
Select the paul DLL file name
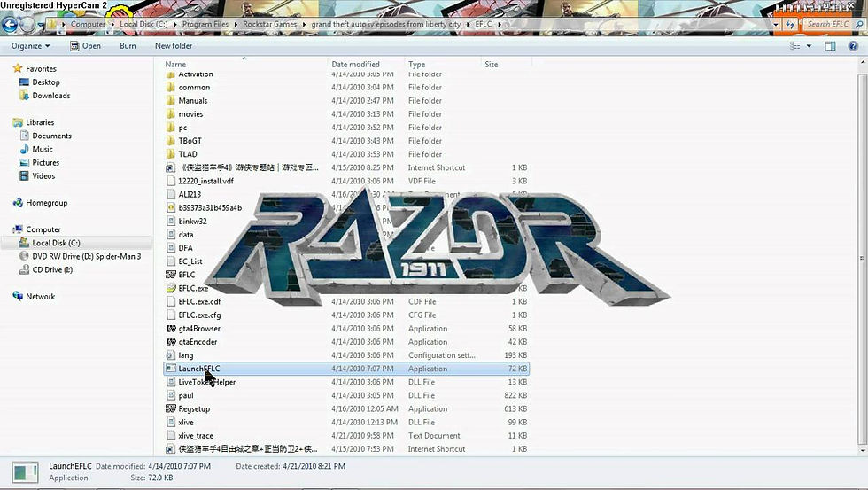pyautogui.click(x=186, y=395)
